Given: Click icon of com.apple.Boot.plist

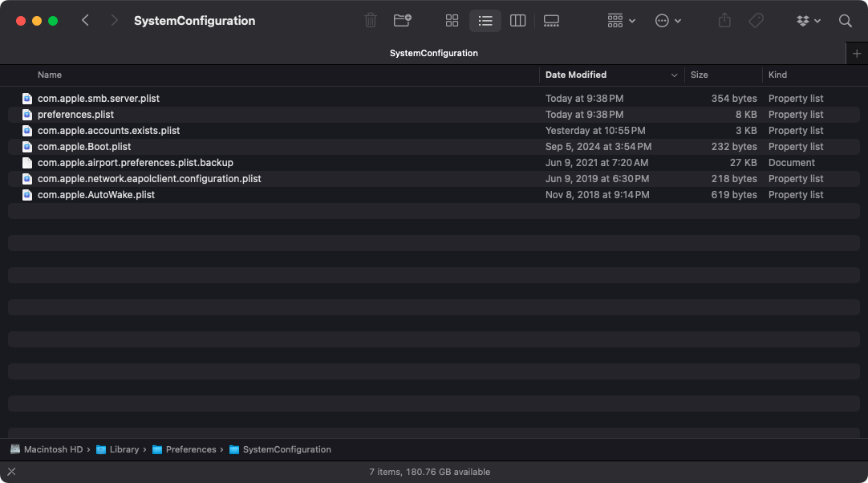Looking at the screenshot, I should pyautogui.click(x=26, y=147).
